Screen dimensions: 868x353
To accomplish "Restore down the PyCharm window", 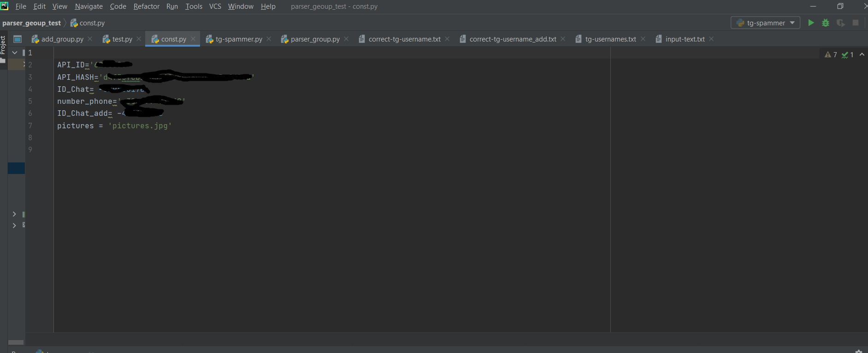I will pos(840,6).
